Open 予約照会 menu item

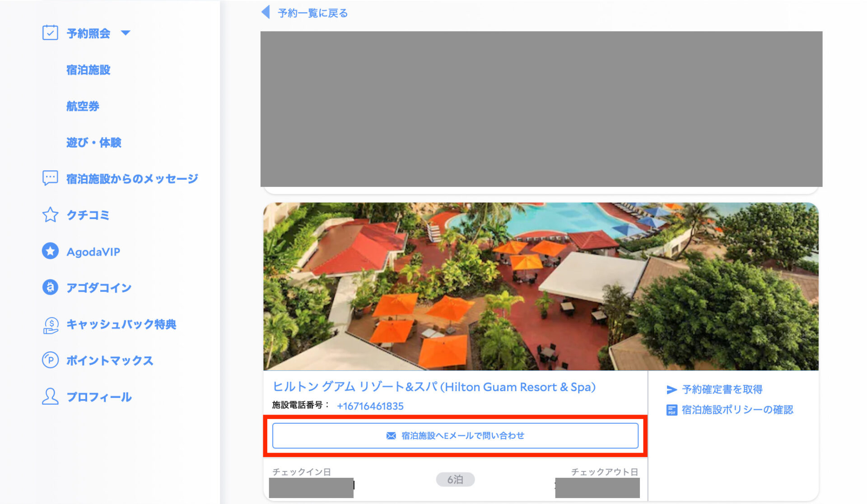pyautogui.click(x=89, y=33)
